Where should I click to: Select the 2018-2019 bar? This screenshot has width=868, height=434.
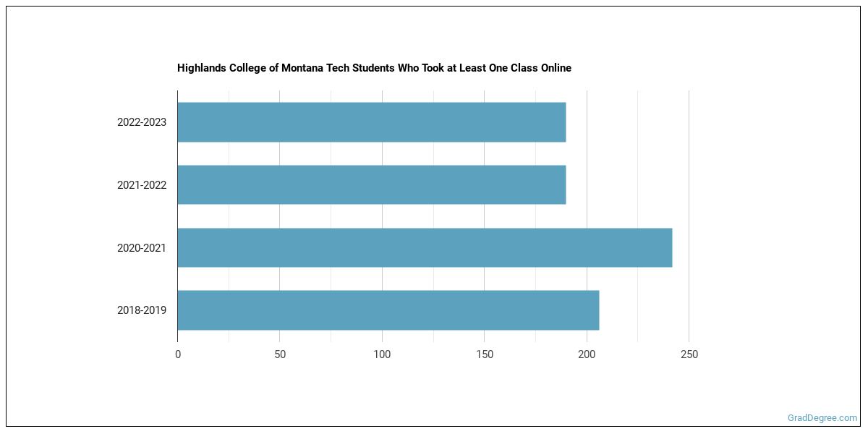tap(388, 310)
